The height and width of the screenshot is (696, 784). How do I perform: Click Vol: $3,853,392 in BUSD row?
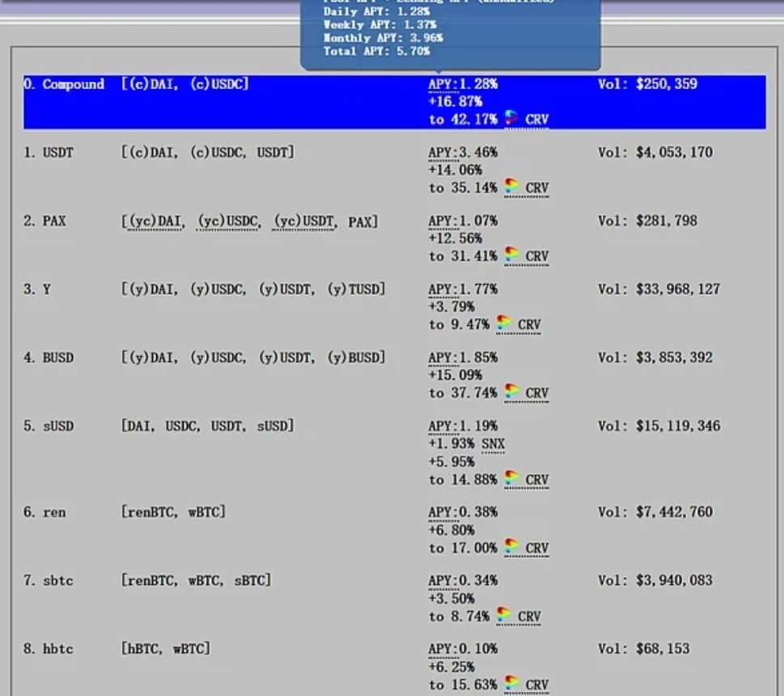pyautogui.click(x=655, y=358)
